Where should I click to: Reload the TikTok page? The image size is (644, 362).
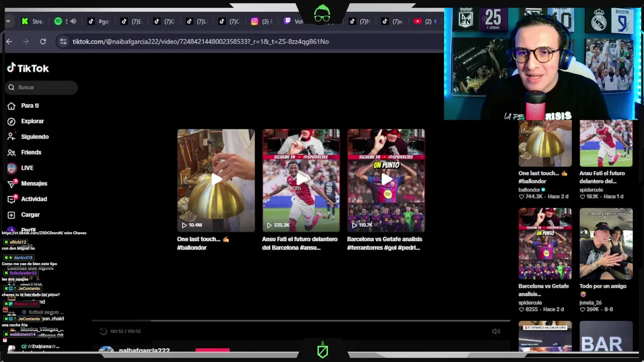(43, 42)
